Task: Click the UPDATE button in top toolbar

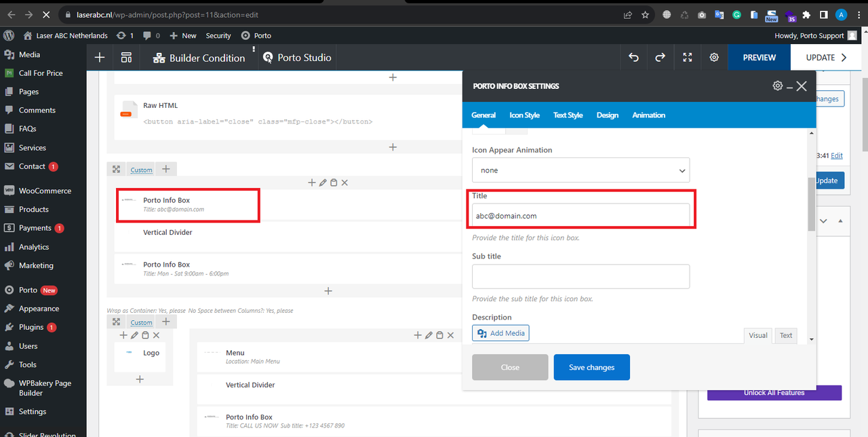Action: click(x=826, y=58)
